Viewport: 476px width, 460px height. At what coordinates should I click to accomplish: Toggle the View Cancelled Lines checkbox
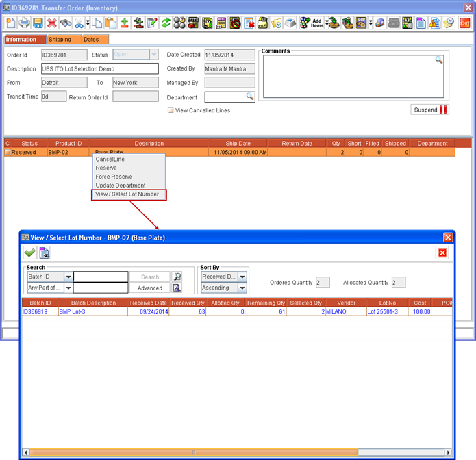[171, 110]
